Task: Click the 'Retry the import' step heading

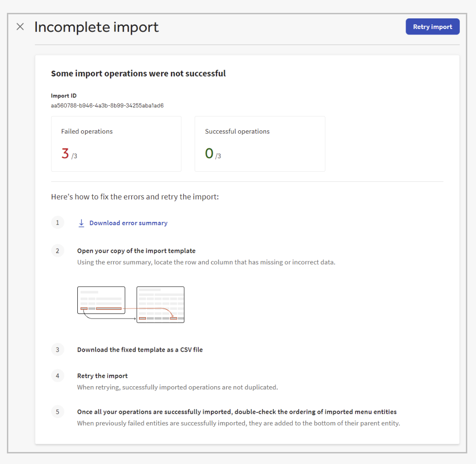Action: [103, 376]
